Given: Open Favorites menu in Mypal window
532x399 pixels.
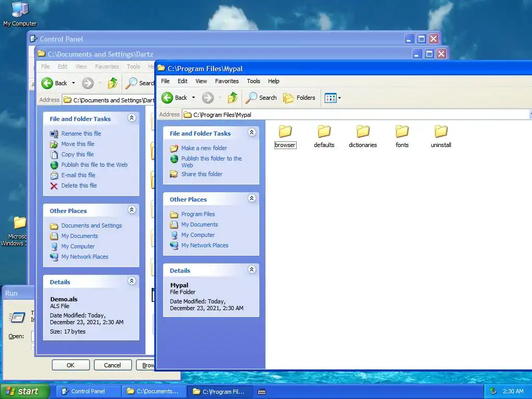Looking at the screenshot, I should click(227, 81).
